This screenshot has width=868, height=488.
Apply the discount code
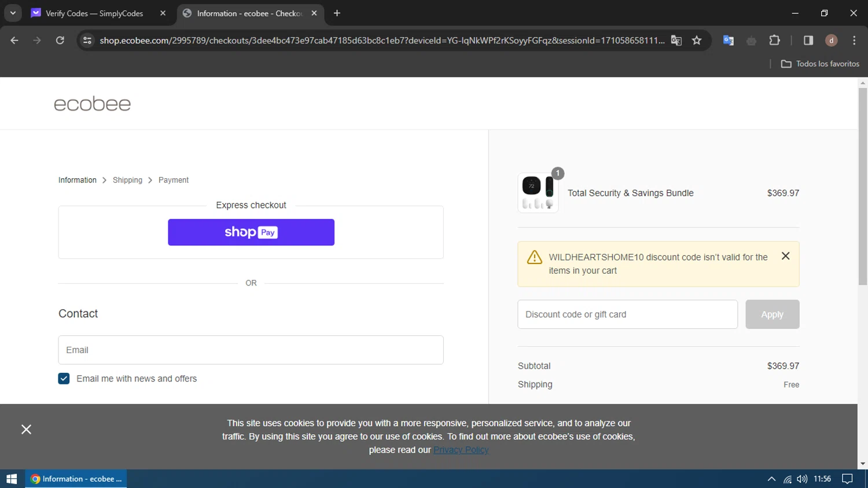point(773,314)
